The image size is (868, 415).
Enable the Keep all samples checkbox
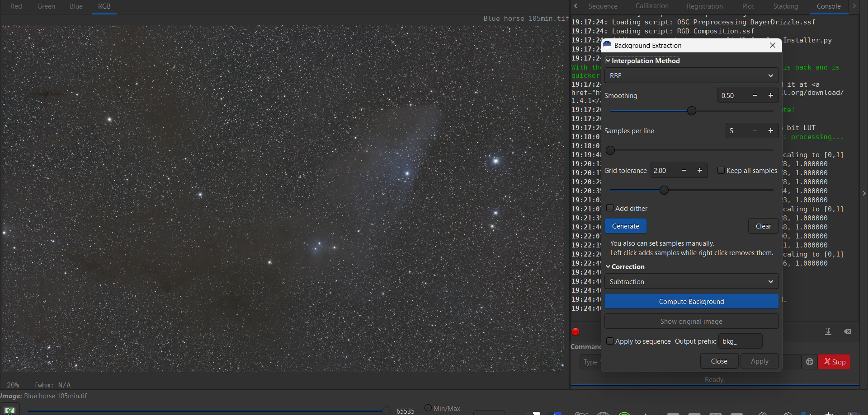coord(721,170)
